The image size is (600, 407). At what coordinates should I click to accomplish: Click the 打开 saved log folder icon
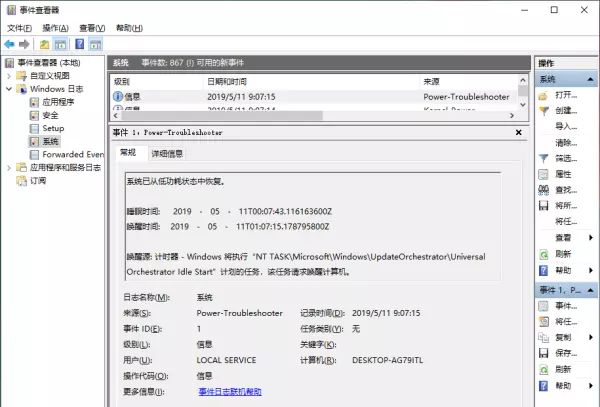point(543,96)
